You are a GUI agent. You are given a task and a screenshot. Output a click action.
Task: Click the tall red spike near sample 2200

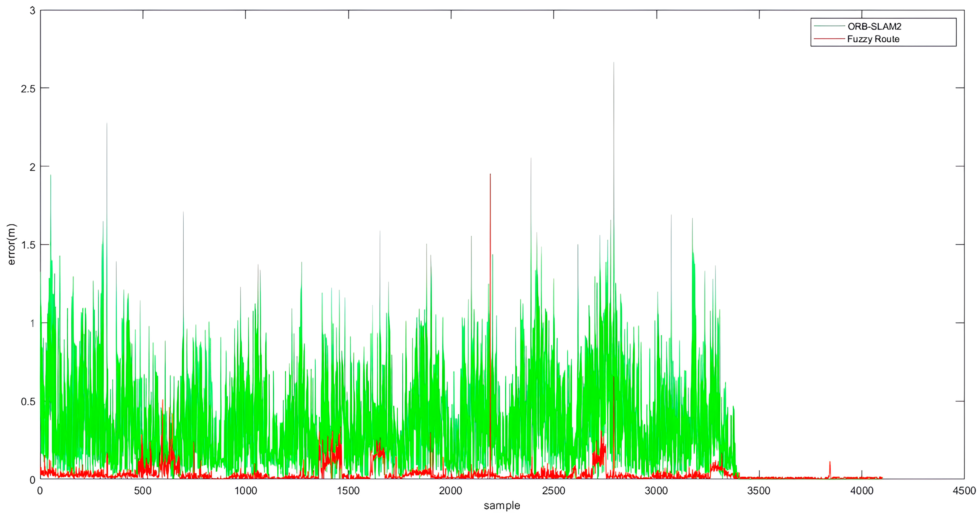click(490, 176)
